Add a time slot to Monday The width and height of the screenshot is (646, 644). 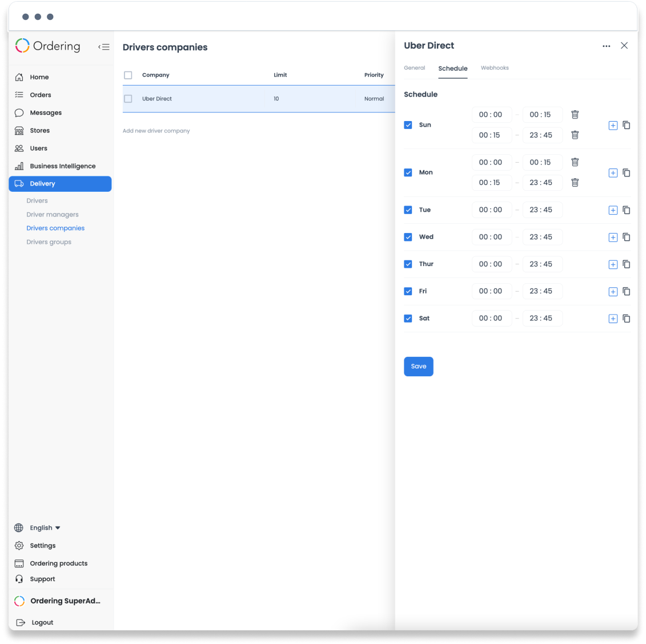pos(613,173)
